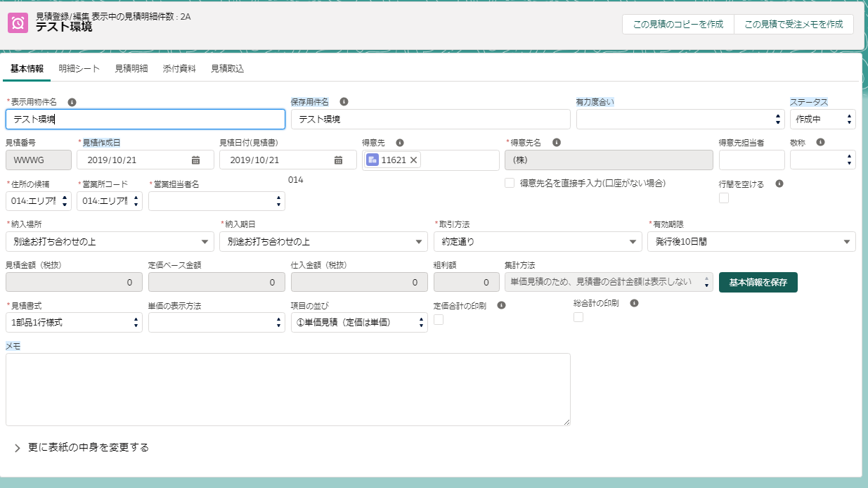Remove the 11621 customer pill
Viewport: 868px width, 488px height.
click(414, 160)
